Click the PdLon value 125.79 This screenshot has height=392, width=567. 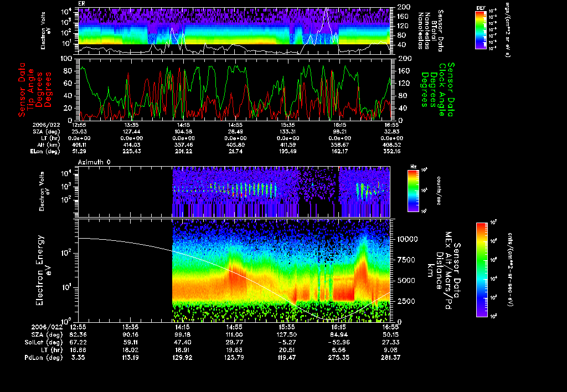[x=235, y=358]
